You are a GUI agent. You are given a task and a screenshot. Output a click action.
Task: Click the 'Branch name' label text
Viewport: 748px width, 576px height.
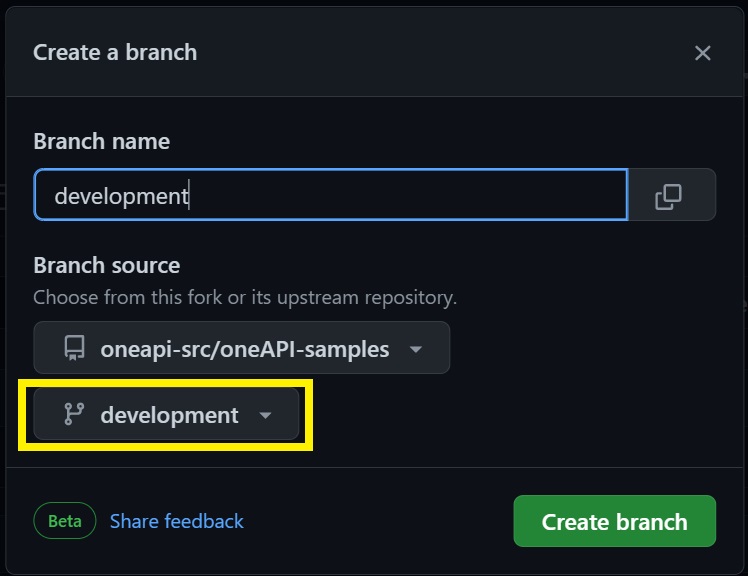tap(102, 141)
